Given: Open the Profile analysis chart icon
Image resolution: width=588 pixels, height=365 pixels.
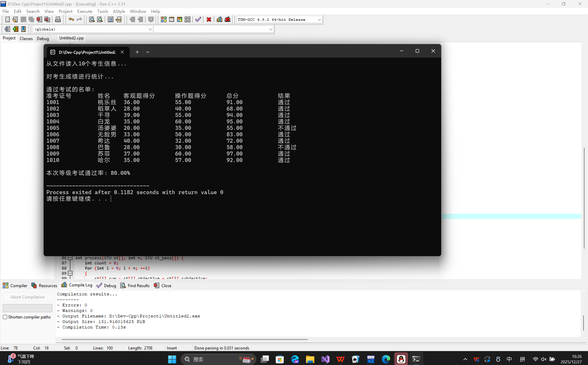Looking at the screenshot, I should click(219, 20).
